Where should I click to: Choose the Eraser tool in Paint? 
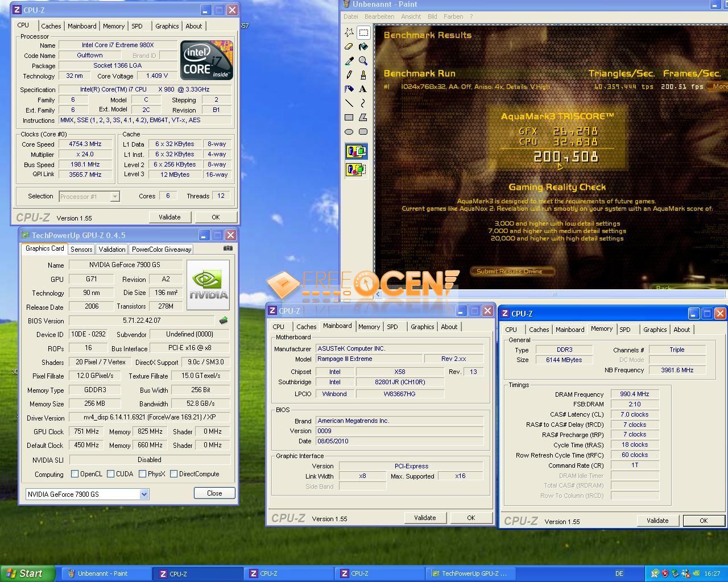point(349,47)
